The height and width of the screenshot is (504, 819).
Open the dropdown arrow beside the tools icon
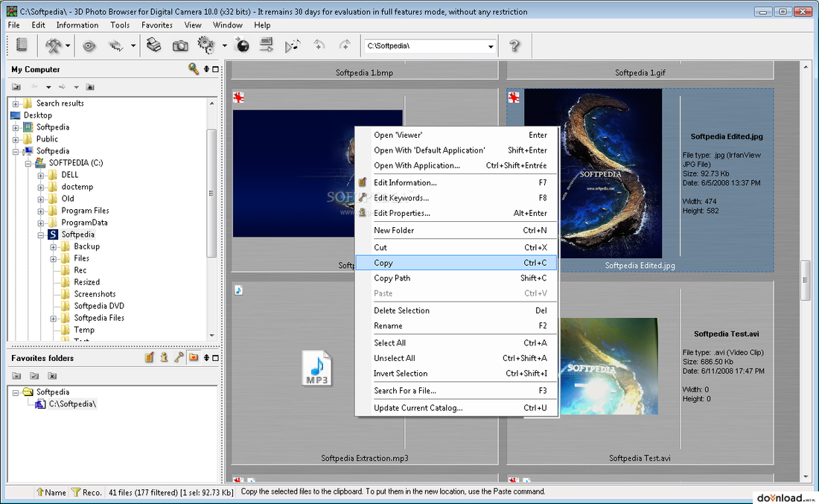pos(68,46)
